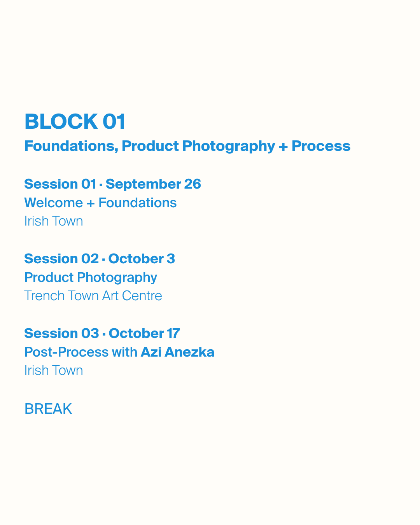Click the word Centre in Trench Town location
Screen dimensions: 420x525
coord(142,296)
